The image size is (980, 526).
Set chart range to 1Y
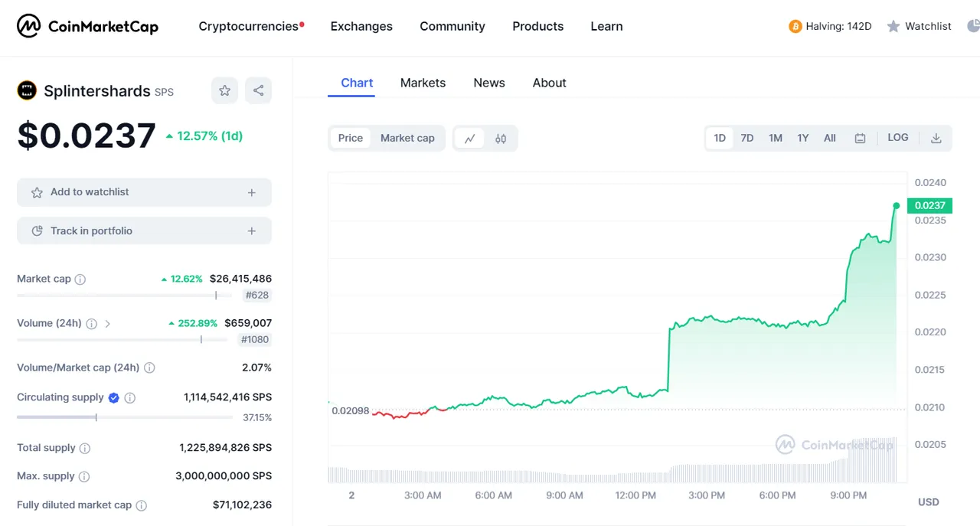click(x=803, y=138)
